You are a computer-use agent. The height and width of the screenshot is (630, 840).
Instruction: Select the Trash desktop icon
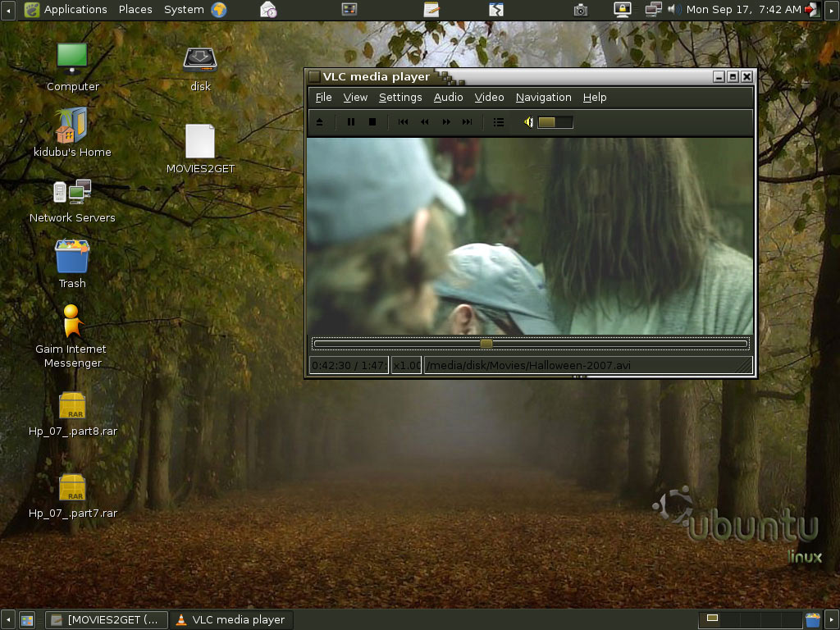pos(72,264)
